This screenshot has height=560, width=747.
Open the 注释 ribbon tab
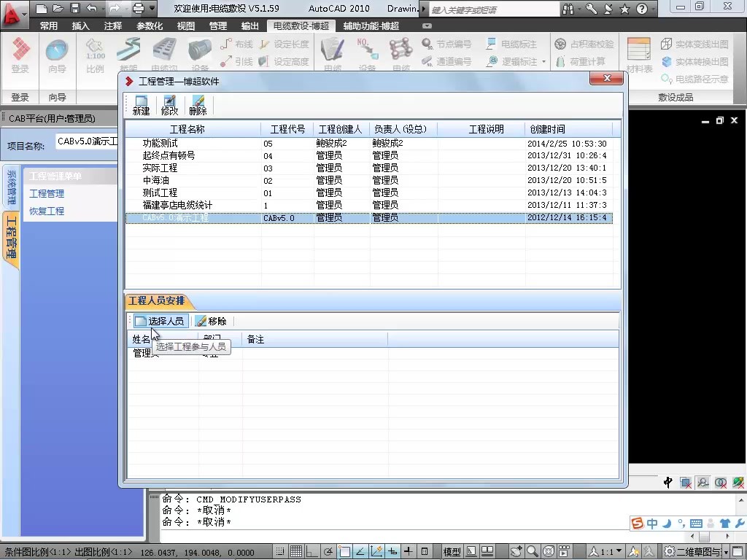tap(113, 26)
